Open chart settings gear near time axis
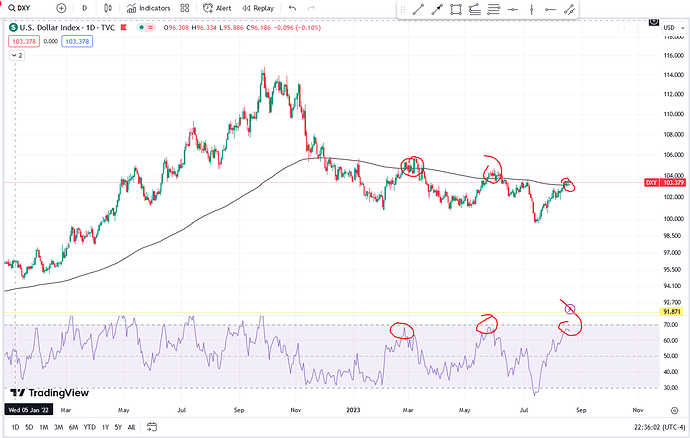Viewport: 690px width, 438px height. [x=674, y=410]
